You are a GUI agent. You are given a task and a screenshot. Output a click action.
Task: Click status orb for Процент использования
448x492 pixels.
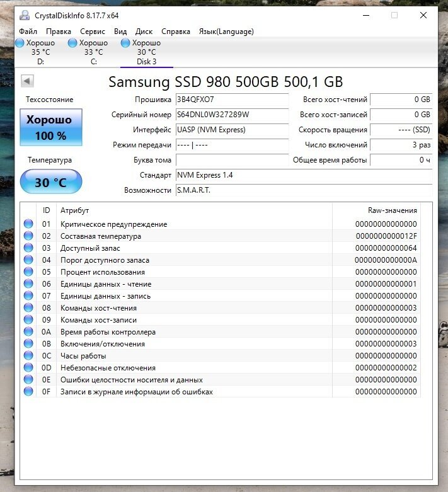(28, 272)
